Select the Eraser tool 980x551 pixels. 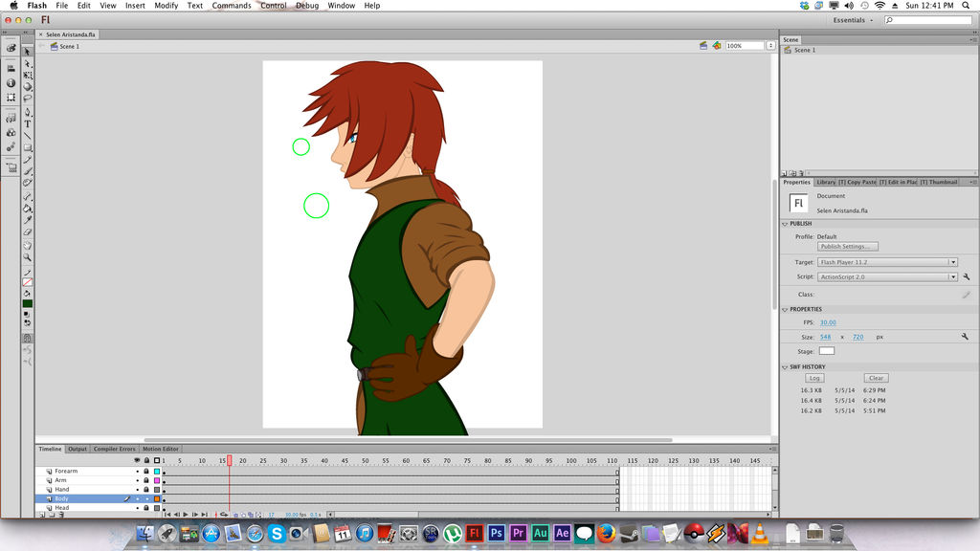coord(28,231)
